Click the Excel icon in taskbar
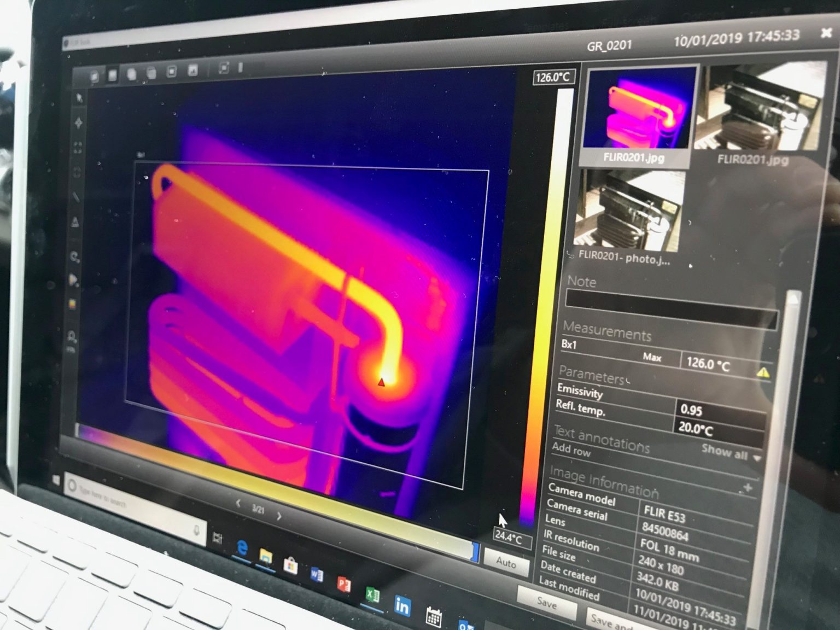 (x=372, y=594)
